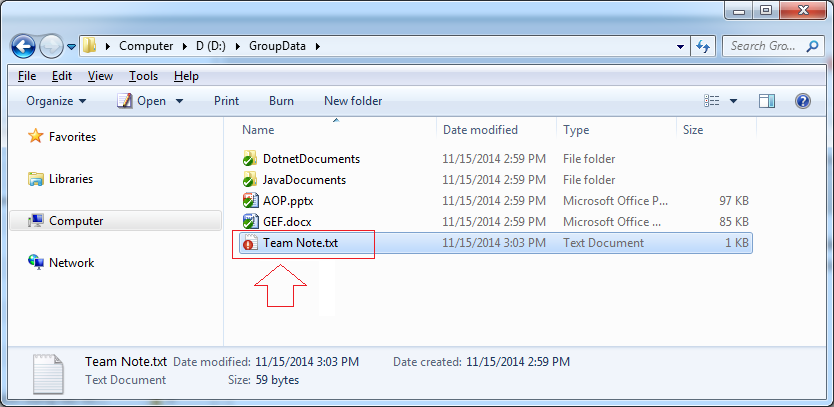Click the Forward navigation arrow button
Viewport: 834px width, 407px height.
52,46
